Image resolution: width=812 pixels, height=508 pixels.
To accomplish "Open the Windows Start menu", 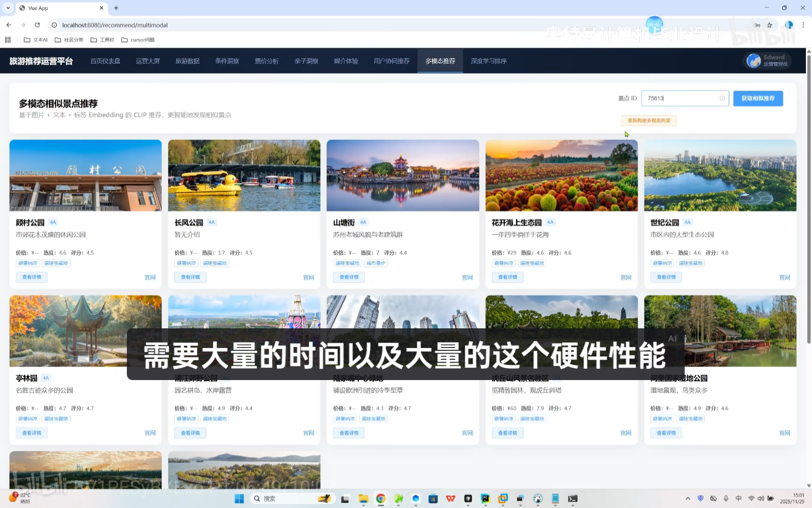I will click(x=239, y=499).
